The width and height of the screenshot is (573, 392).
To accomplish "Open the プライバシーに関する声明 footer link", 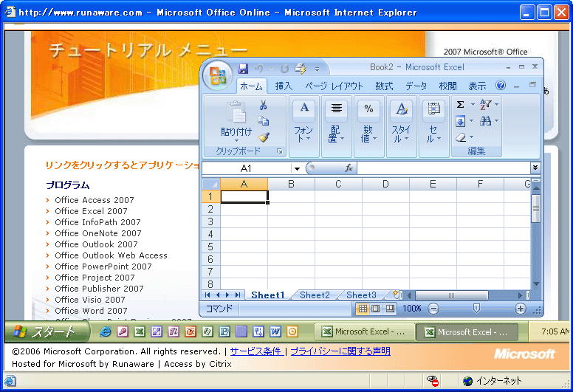I will pos(340,351).
